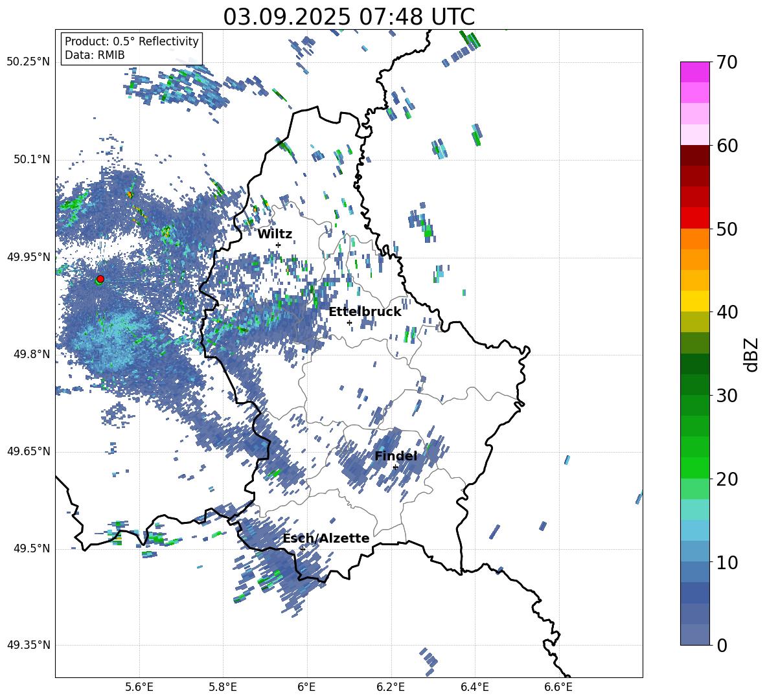The width and height of the screenshot is (767, 700).
Task: Click the 6°E longitude label
Action: click(306, 687)
